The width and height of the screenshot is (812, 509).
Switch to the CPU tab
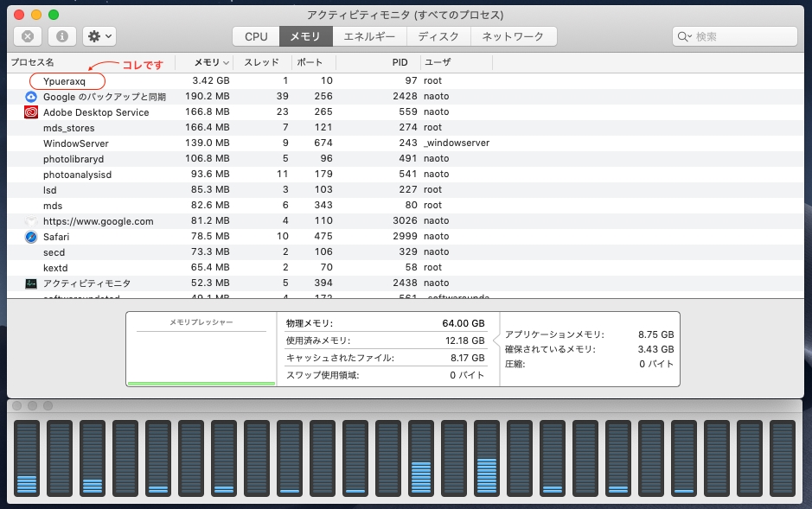256,36
